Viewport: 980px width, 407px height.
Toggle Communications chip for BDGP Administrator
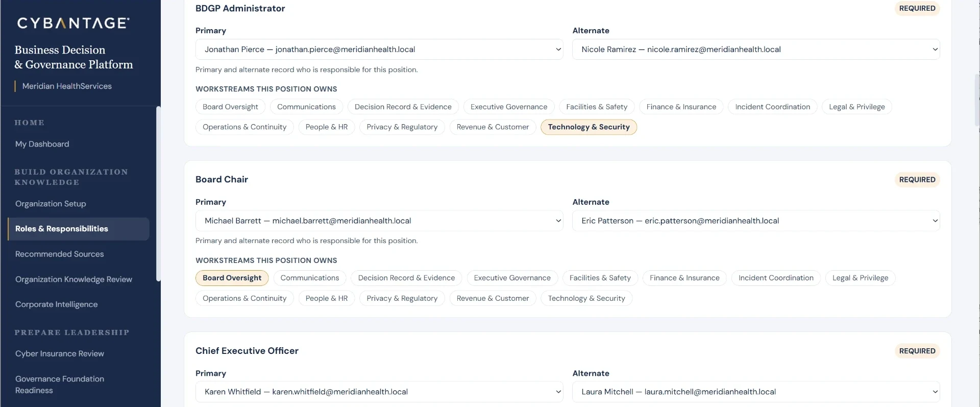[x=306, y=107]
